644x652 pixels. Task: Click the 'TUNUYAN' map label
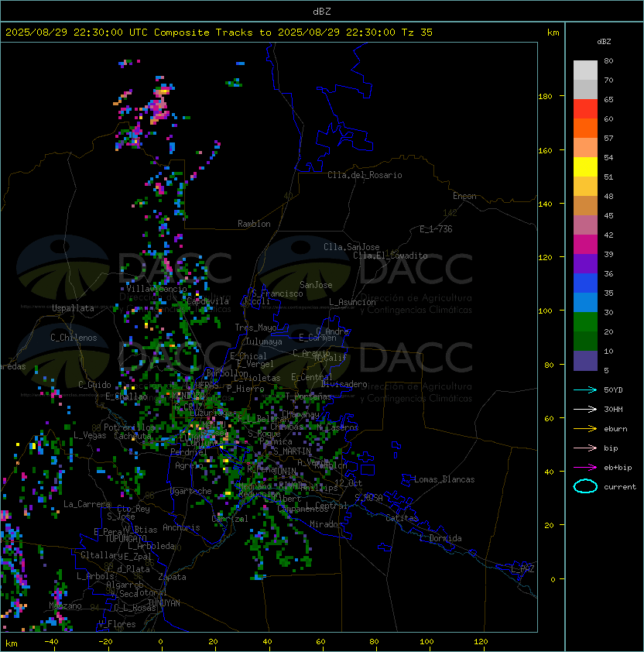[164, 603]
